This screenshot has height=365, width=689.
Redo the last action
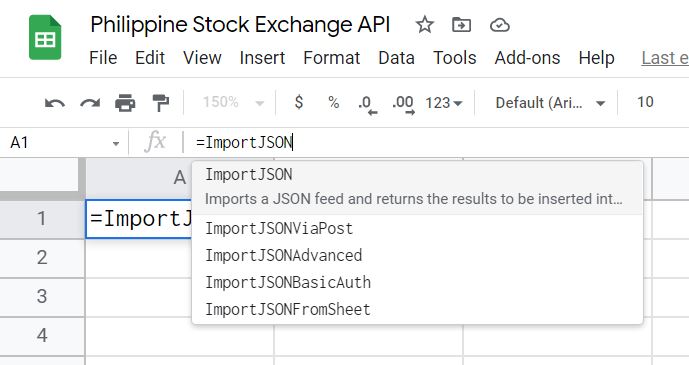click(x=90, y=103)
